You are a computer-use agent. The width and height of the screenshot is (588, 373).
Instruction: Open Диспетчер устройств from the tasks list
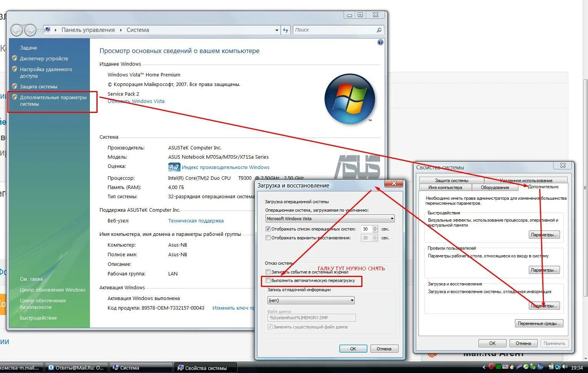coord(44,58)
